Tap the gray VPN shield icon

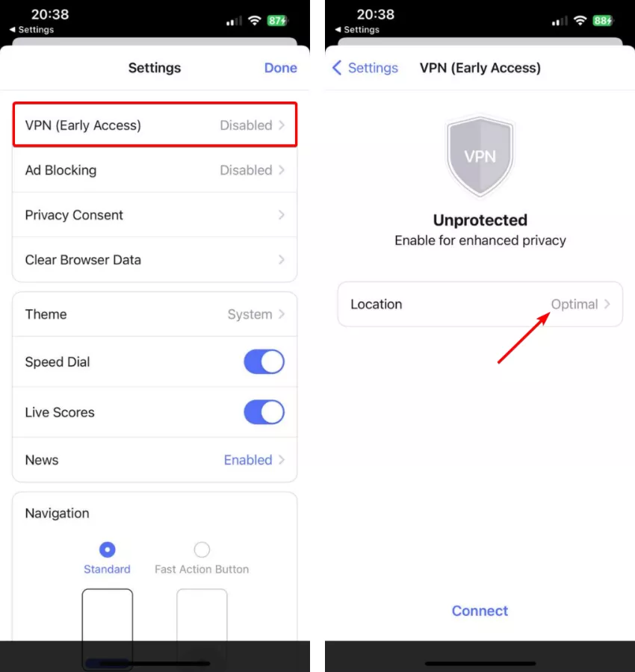(x=480, y=157)
